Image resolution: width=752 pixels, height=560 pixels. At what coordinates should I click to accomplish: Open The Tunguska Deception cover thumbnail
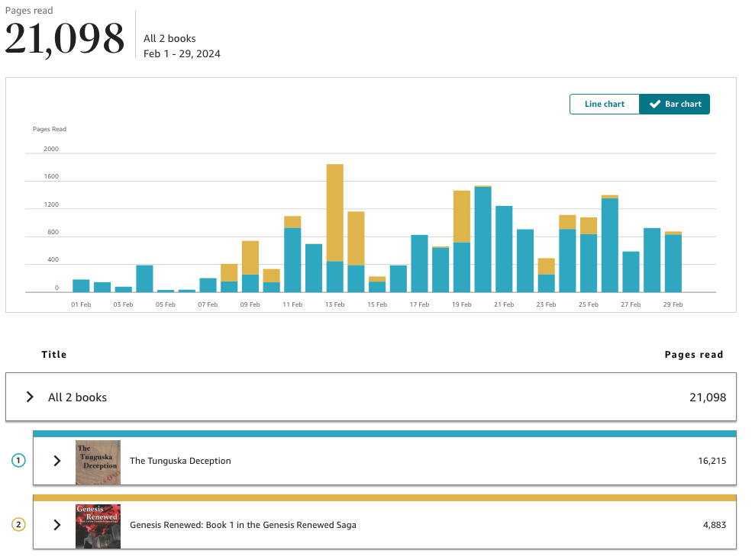(x=98, y=462)
